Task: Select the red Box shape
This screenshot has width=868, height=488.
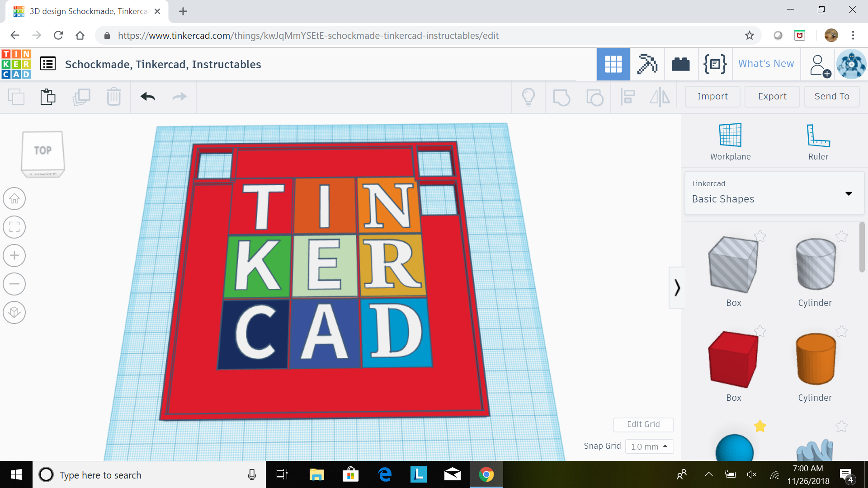Action: [x=733, y=360]
